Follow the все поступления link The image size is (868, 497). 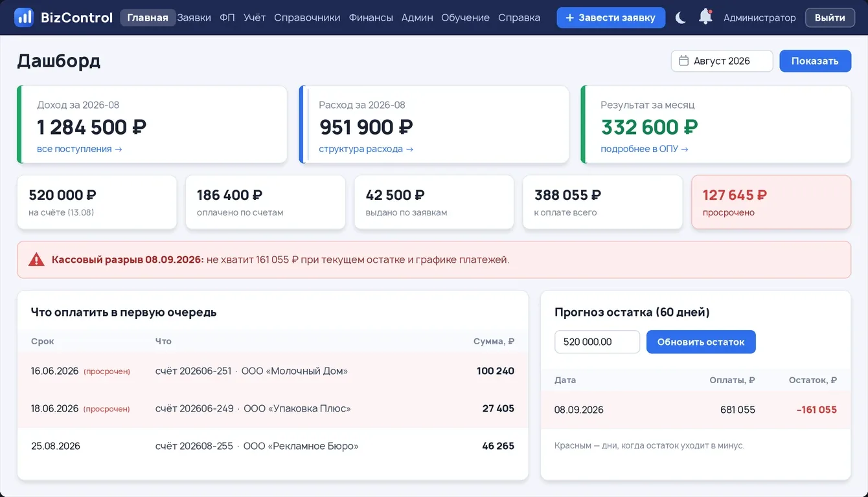(80, 149)
